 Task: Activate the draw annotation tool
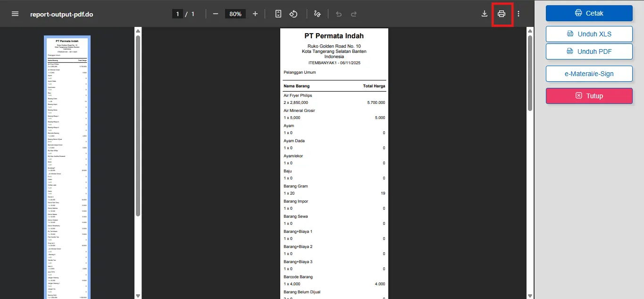coord(318,14)
